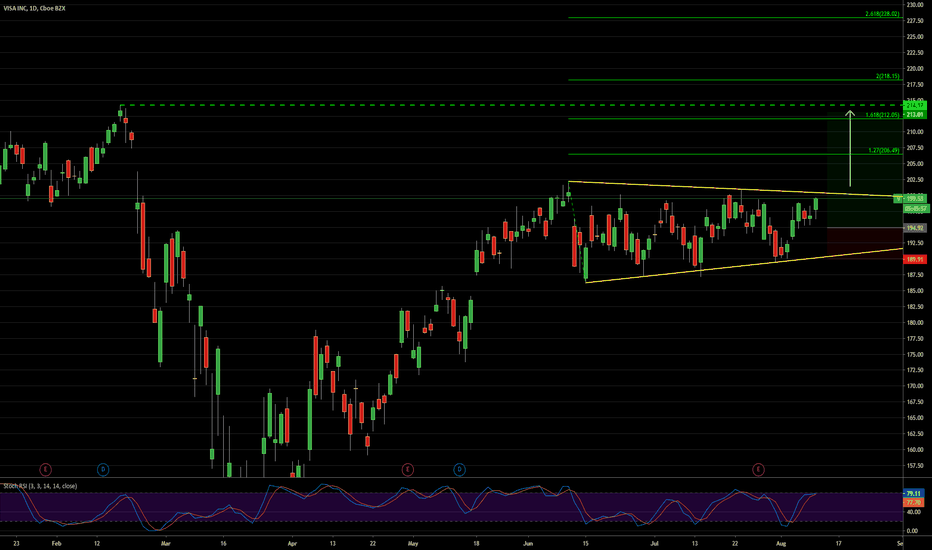The image size is (932, 550).
Task: Select the dashed green horizontal resistance line
Action: point(511,105)
